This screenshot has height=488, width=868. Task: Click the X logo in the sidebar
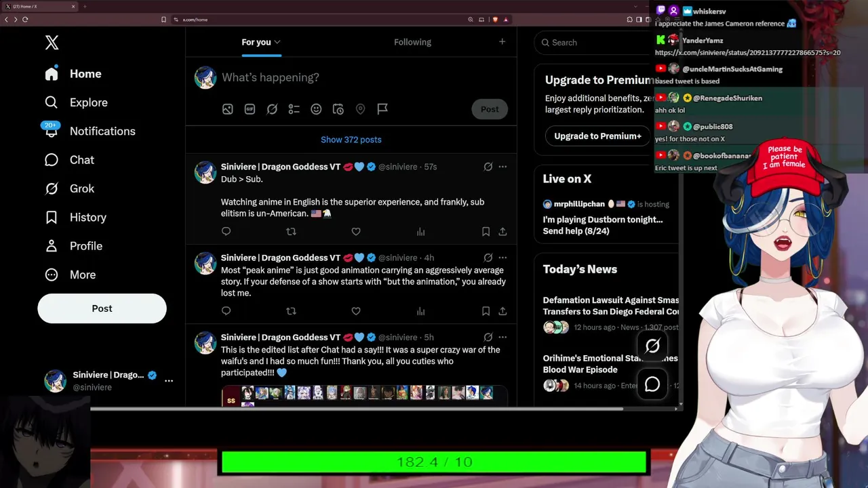pos(52,43)
